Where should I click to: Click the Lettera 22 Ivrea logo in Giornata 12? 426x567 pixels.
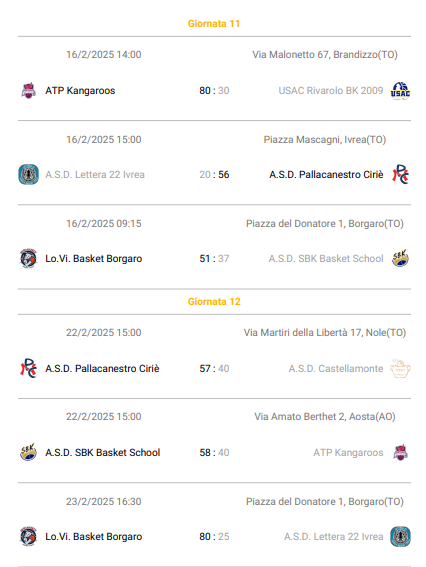400,537
